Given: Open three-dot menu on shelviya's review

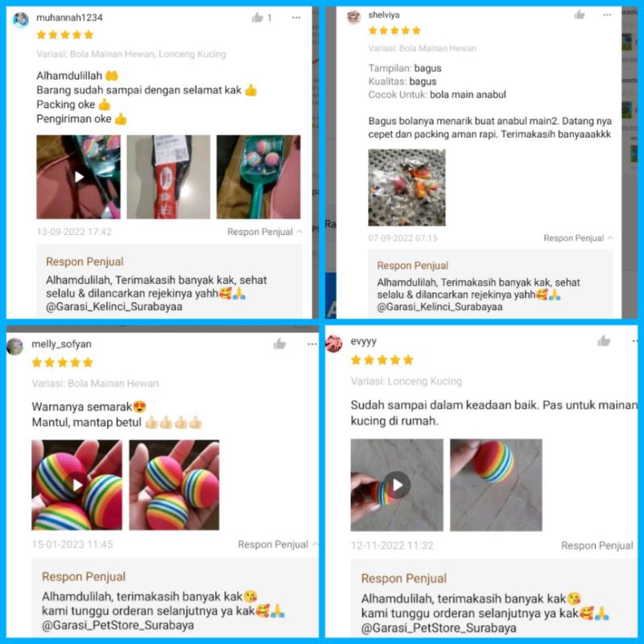Looking at the screenshot, I should tap(607, 14).
